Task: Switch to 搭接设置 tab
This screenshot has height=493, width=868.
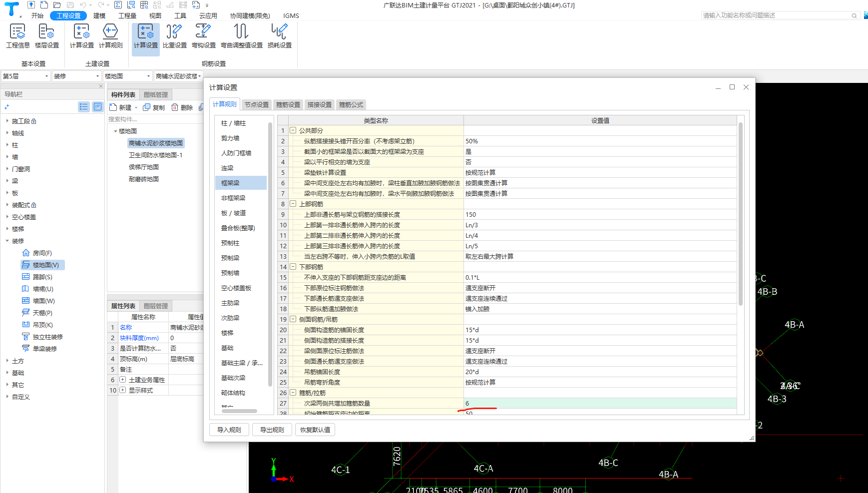Action: click(320, 105)
